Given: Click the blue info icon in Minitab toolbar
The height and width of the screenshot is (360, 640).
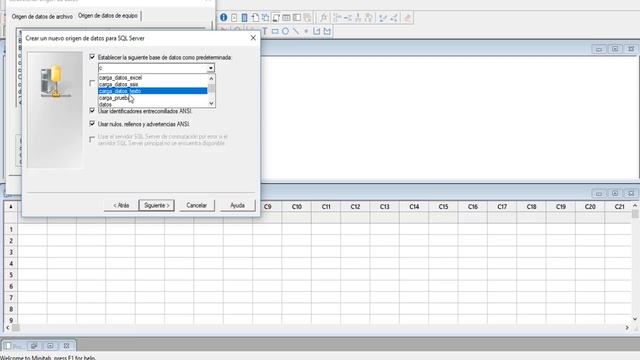Looking at the screenshot, I should click(224, 18).
